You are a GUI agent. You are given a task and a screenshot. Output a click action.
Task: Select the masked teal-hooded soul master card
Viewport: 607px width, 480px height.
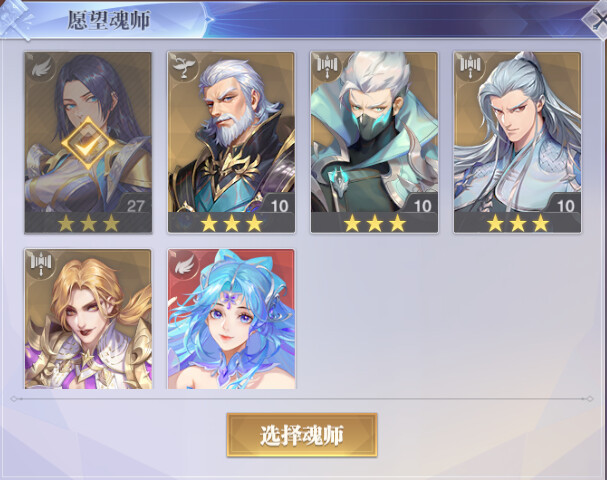[x=374, y=142]
